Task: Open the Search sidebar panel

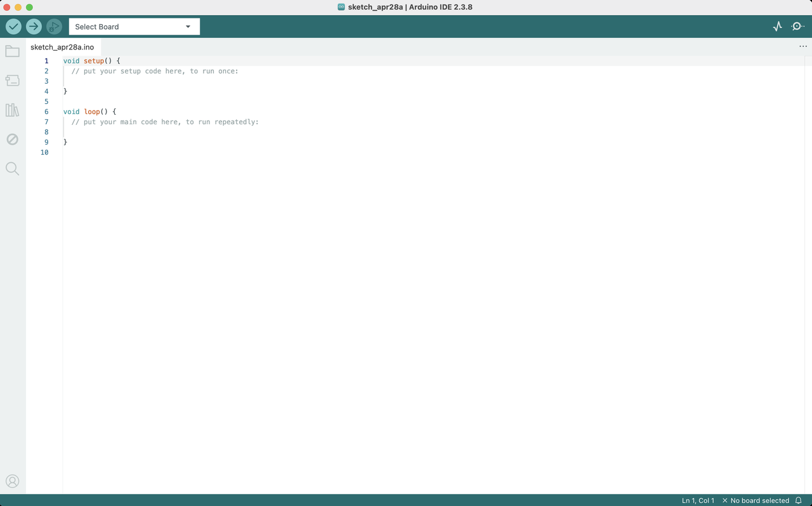Action: [12, 169]
